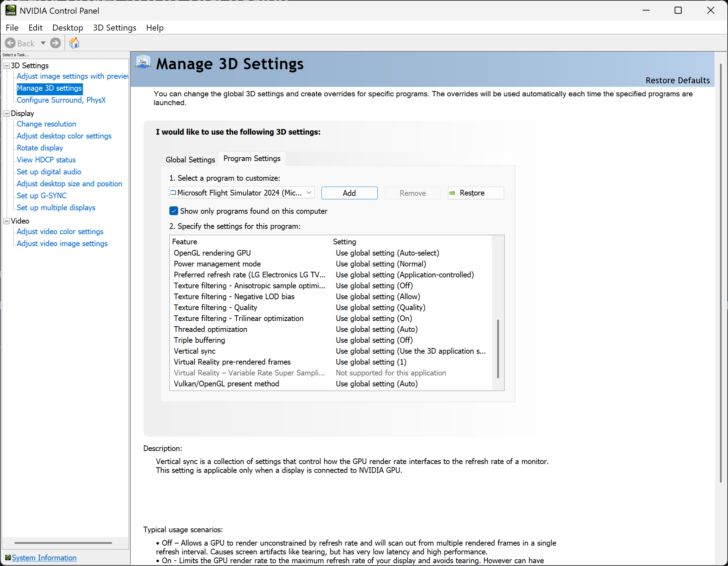Click Power management Normal setting value

[381, 264]
